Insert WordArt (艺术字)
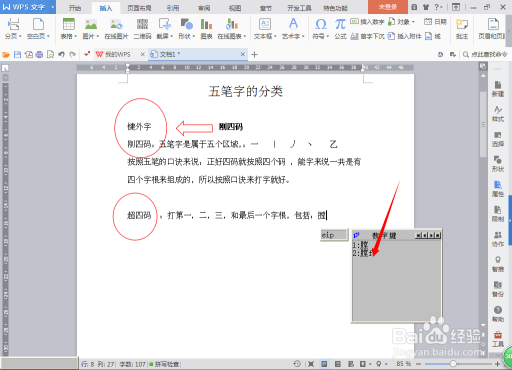Image resolution: width=512 pixels, height=370 pixels. pyautogui.click(x=293, y=29)
